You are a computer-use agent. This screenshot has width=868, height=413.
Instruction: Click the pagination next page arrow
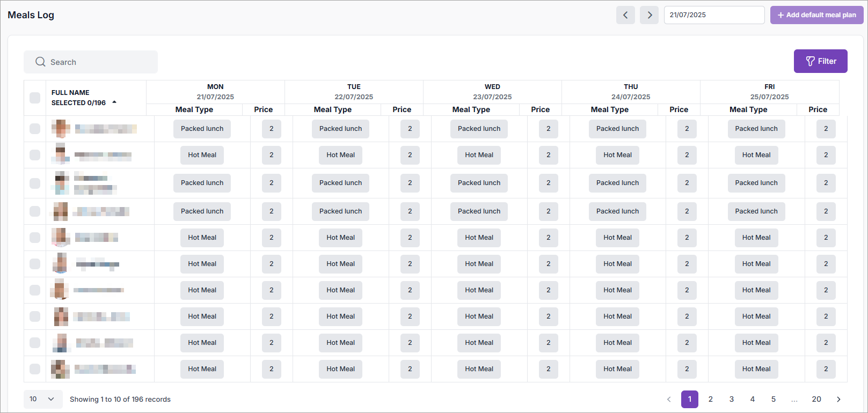[838, 399]
